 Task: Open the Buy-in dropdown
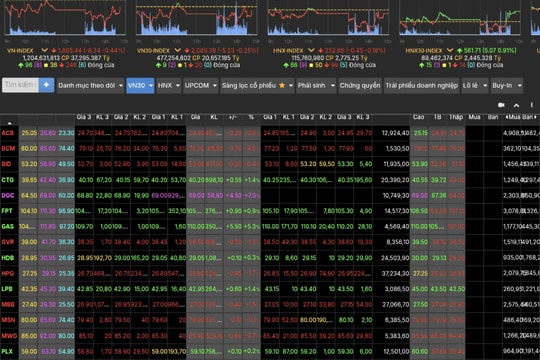click(507, 85)
